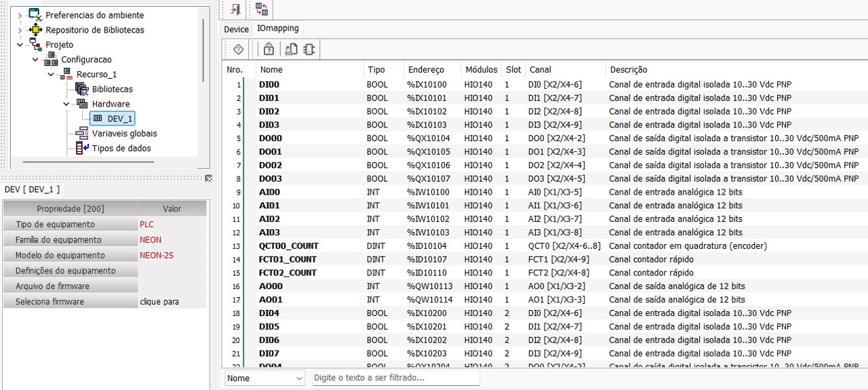Click the Propriedade [200] column header
Image resolution: width=868 pixels, height=390 pixels.
click(x=71, y=208)
